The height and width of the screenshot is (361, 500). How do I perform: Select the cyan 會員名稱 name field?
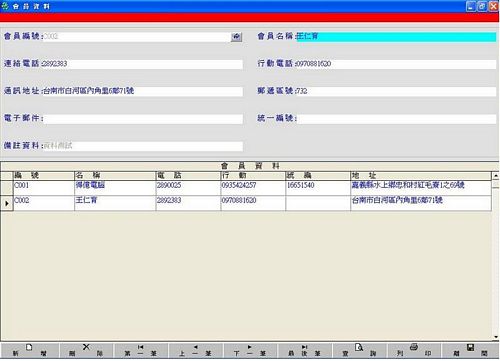tap(396, 36)
